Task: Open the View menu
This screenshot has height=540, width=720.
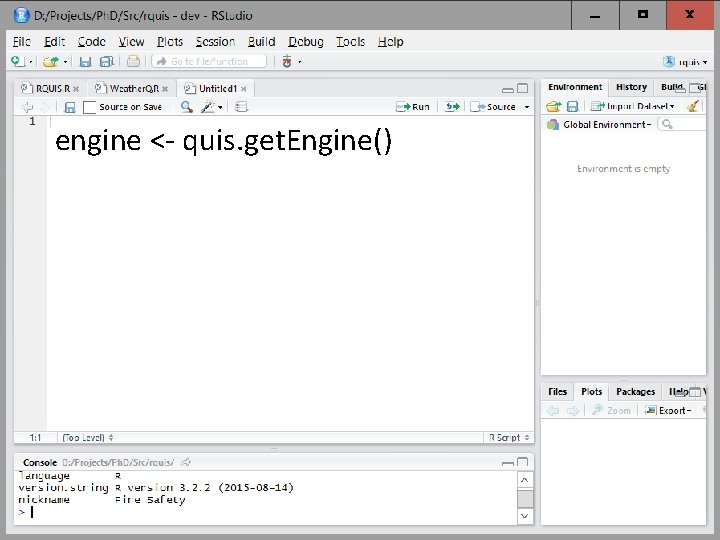Action: click(131, 42)
